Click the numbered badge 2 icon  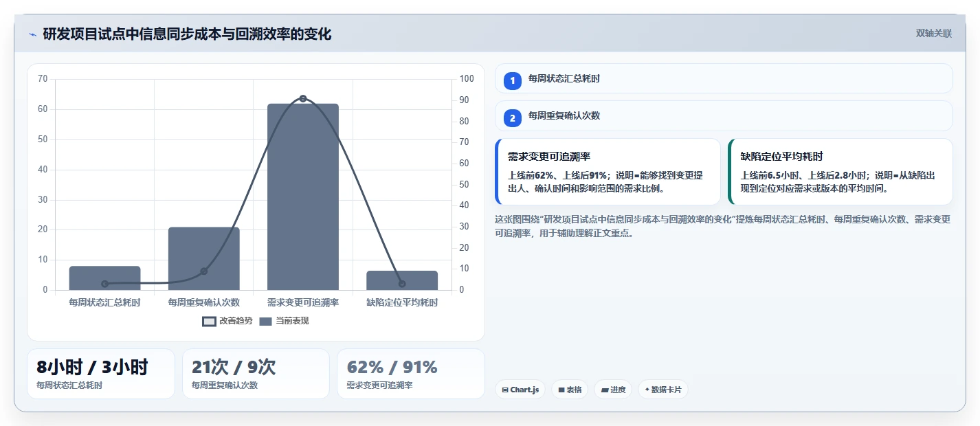pyautogui.click(x=513, y=117)
